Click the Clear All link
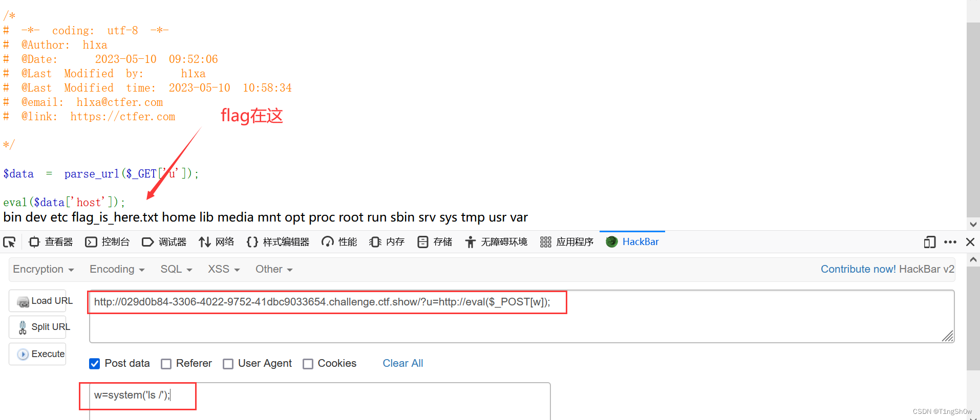Screen dimensions: 980x420 point(403,363)
